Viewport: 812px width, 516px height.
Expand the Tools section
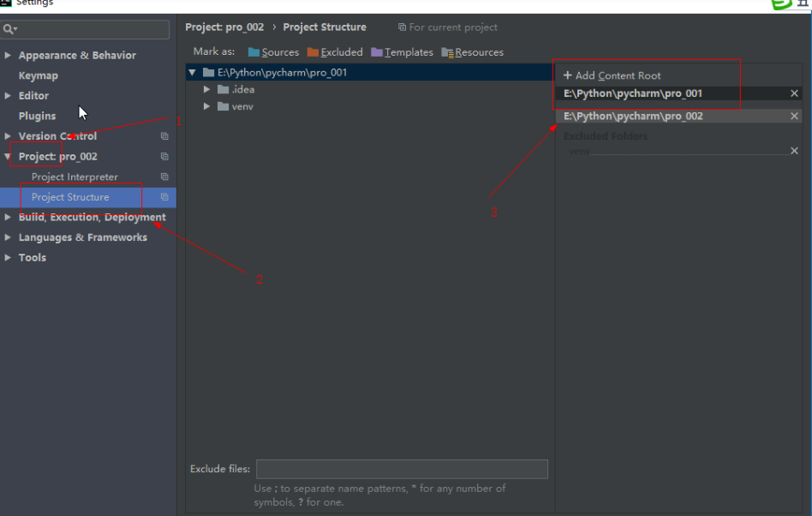coord(8,257)
